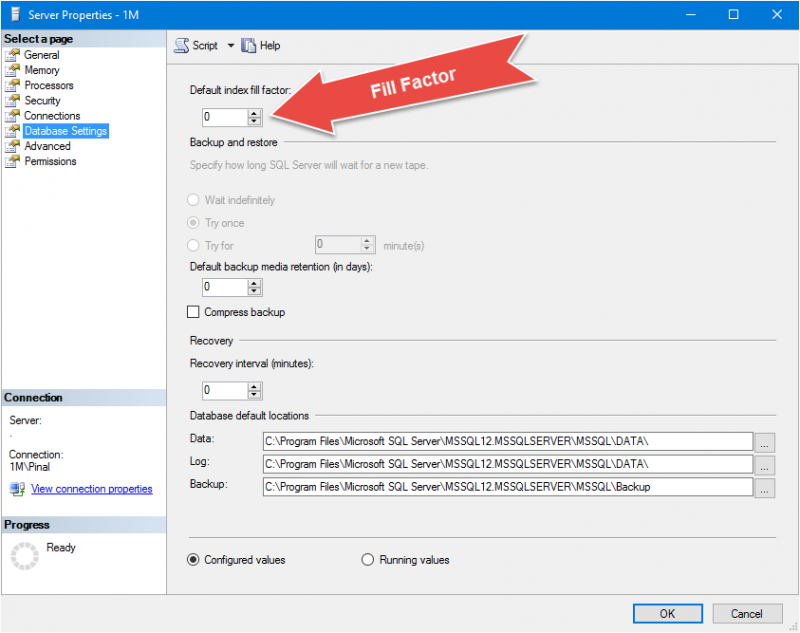Open the General page
The height and width of the screenshot is (633, 800).
tap(41, 55)
